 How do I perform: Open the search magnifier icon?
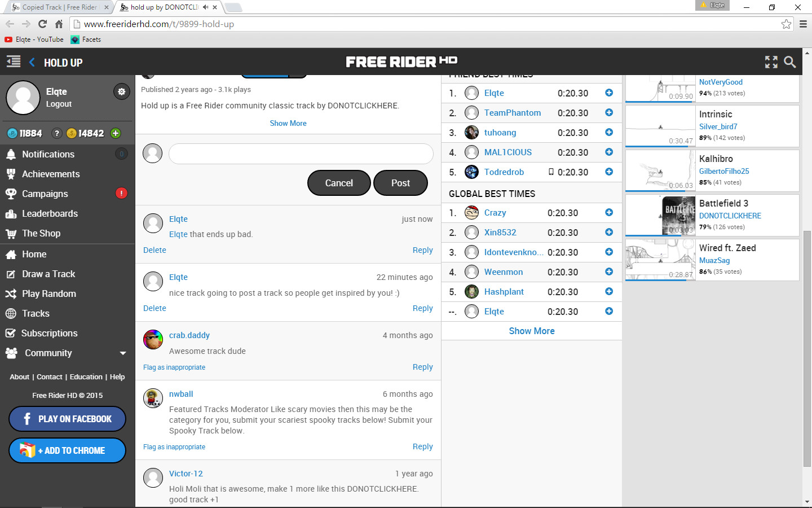(x=790, y=62)
